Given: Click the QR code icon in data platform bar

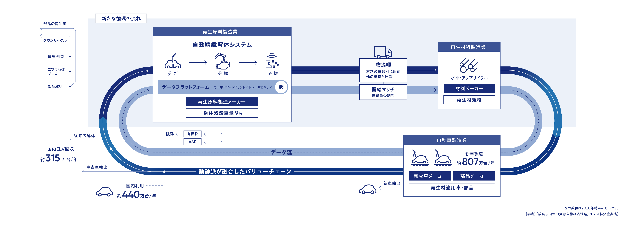Looking at the screenshot, I should pos(281,87).
